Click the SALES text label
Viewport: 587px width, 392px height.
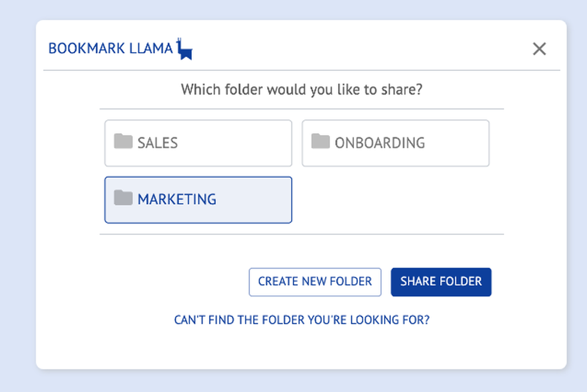(157, 143)
